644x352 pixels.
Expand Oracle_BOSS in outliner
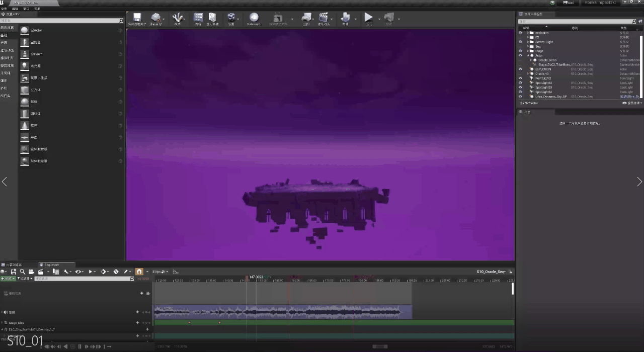click(531, 60)
